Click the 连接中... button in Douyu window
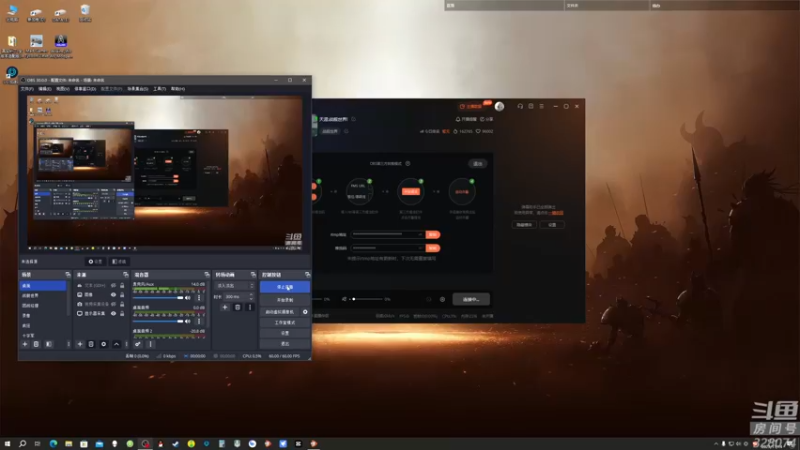 471,299
